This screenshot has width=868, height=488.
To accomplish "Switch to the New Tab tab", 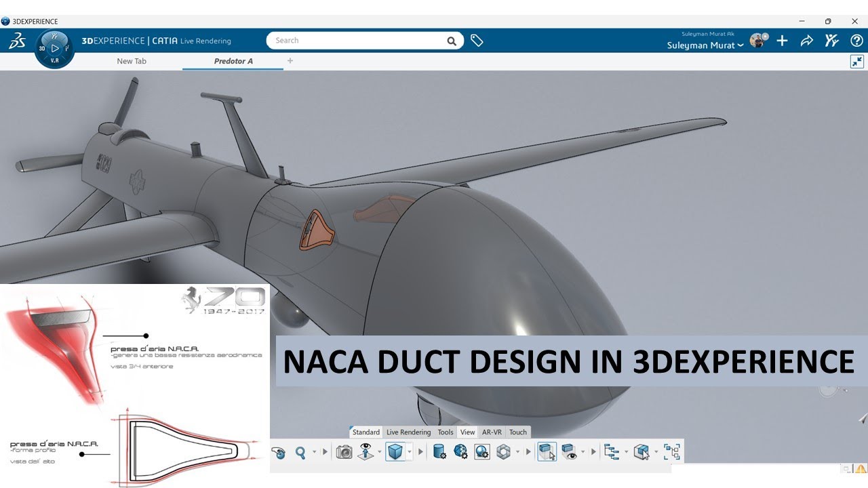I will pos(132,61).
